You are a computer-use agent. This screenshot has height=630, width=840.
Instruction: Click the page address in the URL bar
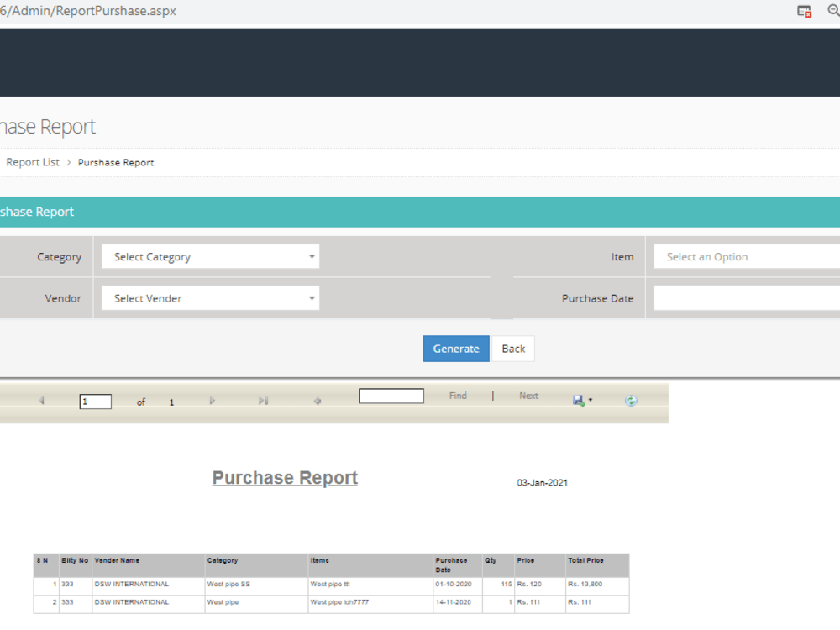[88, 11]
